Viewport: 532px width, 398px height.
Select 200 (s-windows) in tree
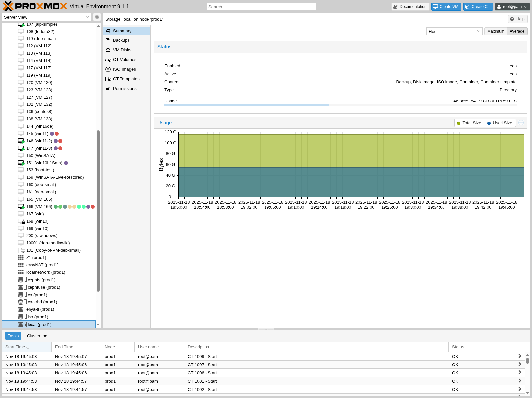tap(42, 236)
